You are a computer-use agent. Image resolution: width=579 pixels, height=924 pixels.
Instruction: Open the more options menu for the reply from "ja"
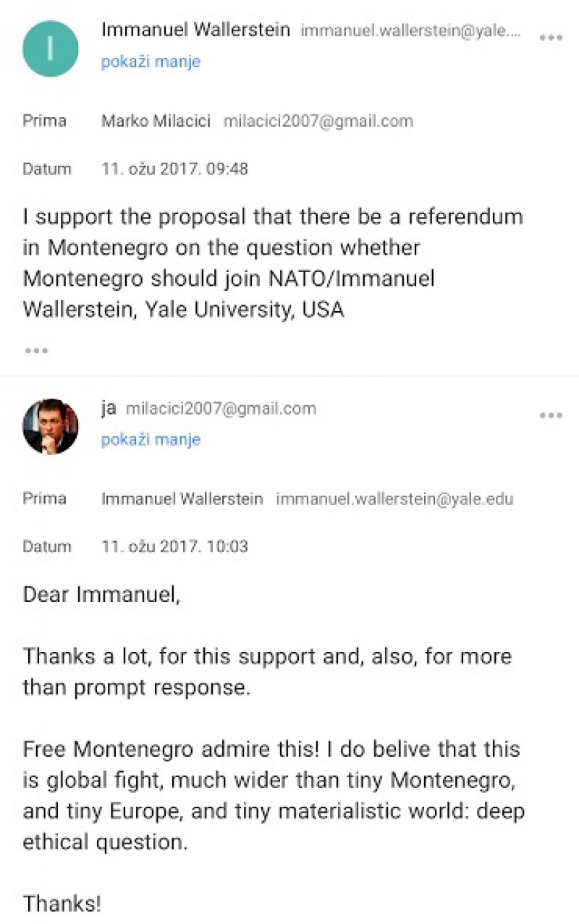[551, 415]
